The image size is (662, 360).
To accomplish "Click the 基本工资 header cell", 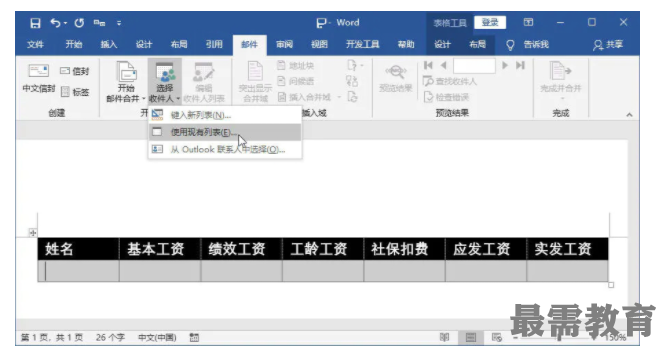I will (x=160, y=249).
